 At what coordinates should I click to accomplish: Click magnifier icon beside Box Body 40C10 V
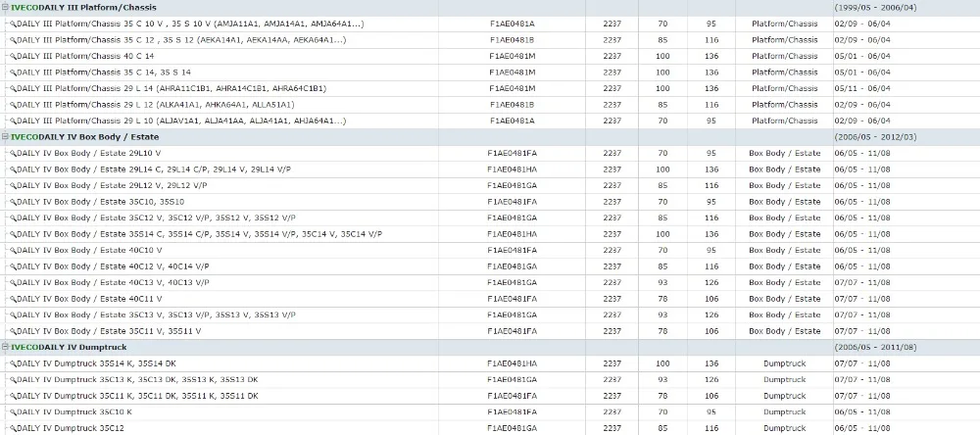click(13, 251)
